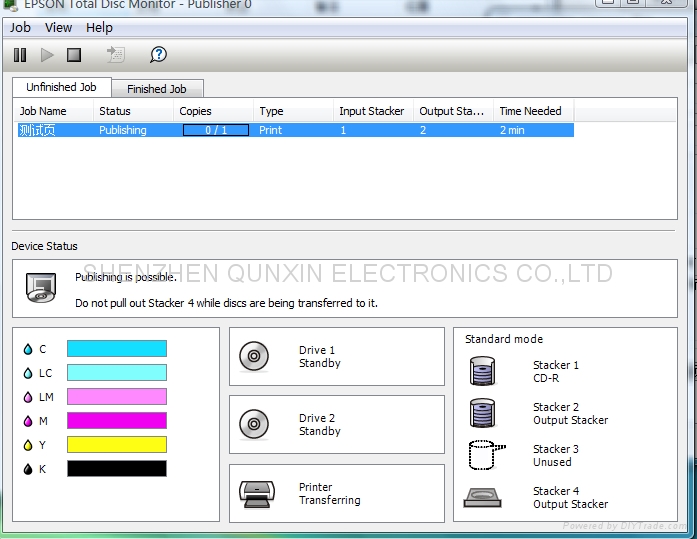Open the View menu

(58, 28)
